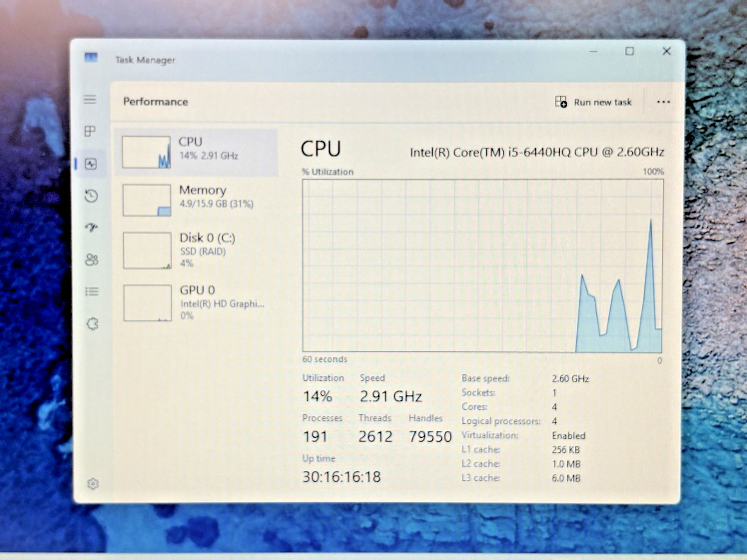Click the CPU utilization graph
The image size is (747, 560).
click(x=483, y=266)
